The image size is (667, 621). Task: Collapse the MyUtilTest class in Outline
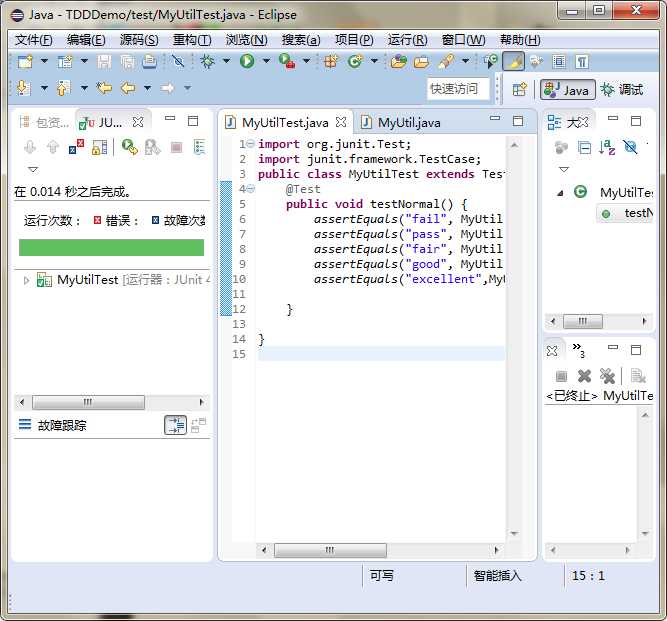pyautogui.click(x=560, y=192)
